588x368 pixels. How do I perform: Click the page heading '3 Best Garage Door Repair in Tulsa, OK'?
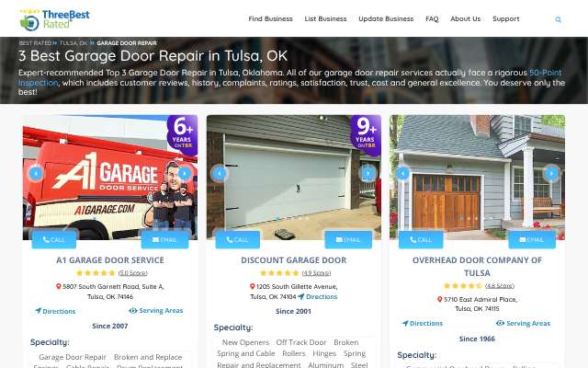point(153,56)
